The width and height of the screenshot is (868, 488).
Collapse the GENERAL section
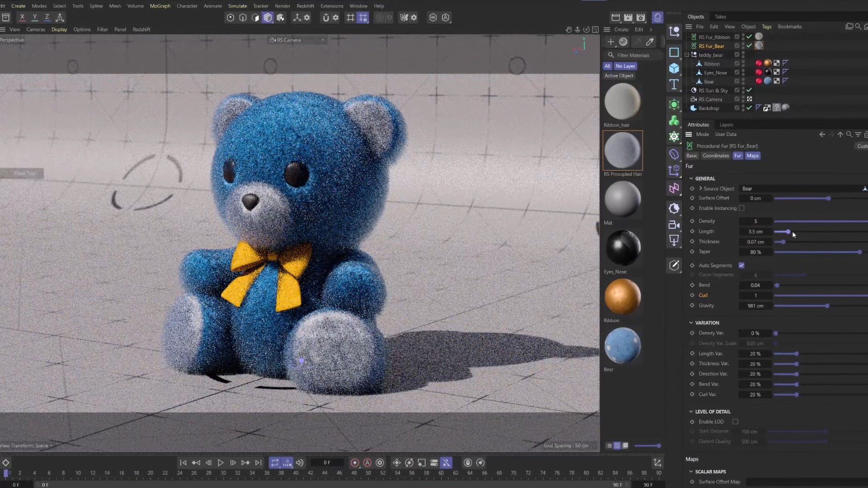tap(691, 178)
